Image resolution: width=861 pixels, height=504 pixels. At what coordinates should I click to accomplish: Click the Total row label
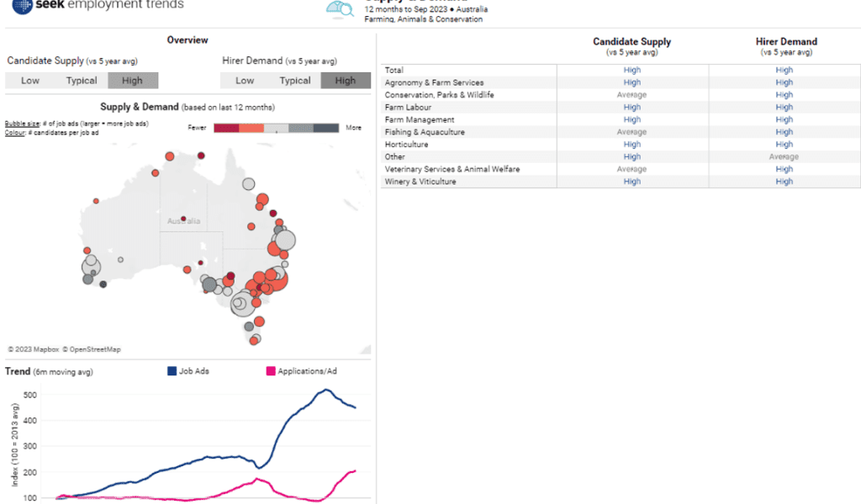394,71
